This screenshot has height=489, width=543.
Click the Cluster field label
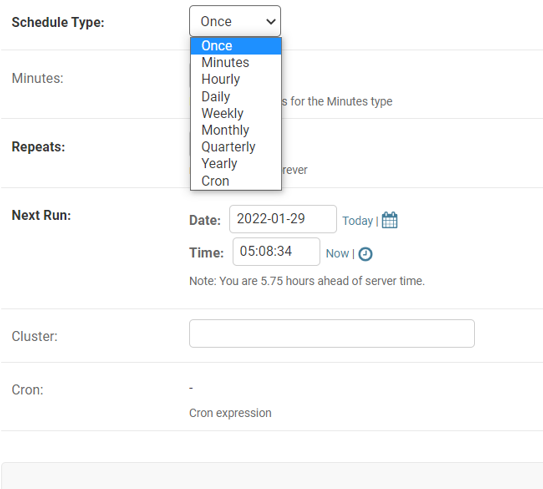point(34,336)
